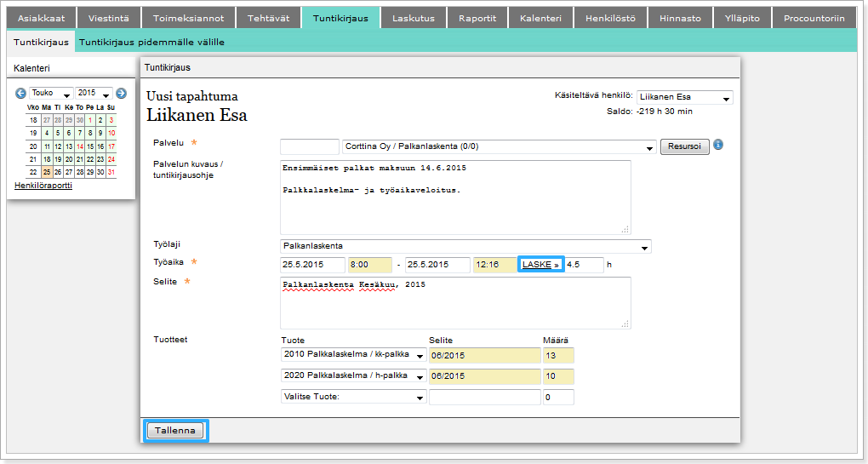Open the month dropdown showing Touko
This screenshot has height=464, width=868.
coord(51,93)
